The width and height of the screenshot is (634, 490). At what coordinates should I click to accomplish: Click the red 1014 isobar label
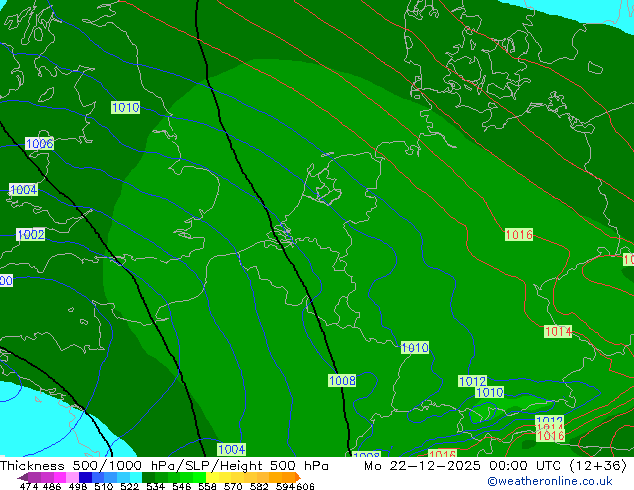(558, 332)
